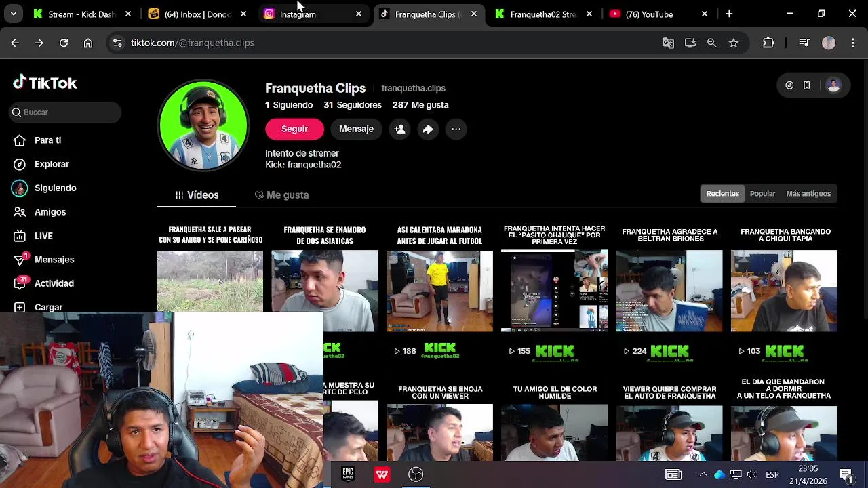Open the media control icon in toolbar

coord(804,43)
